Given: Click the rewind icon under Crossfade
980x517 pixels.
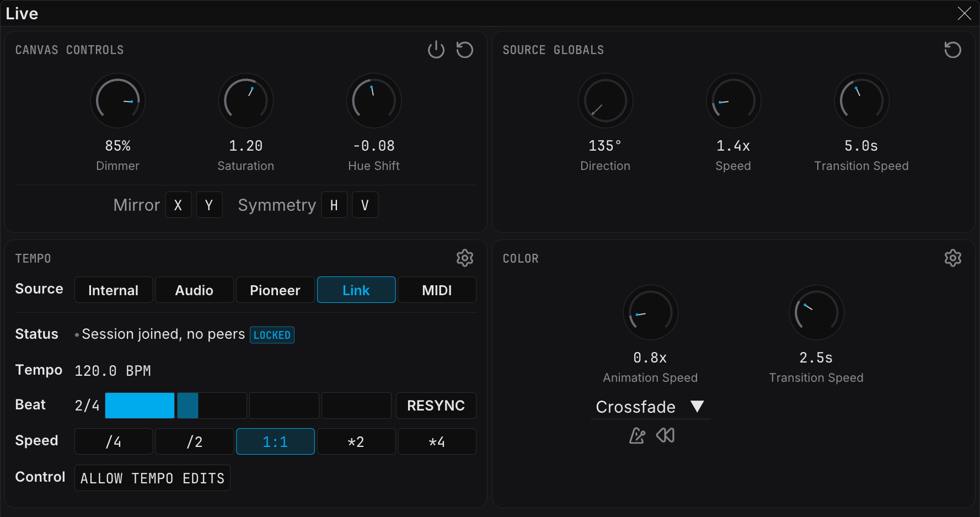Looking at the screenshot, I should tap(666, 436).
